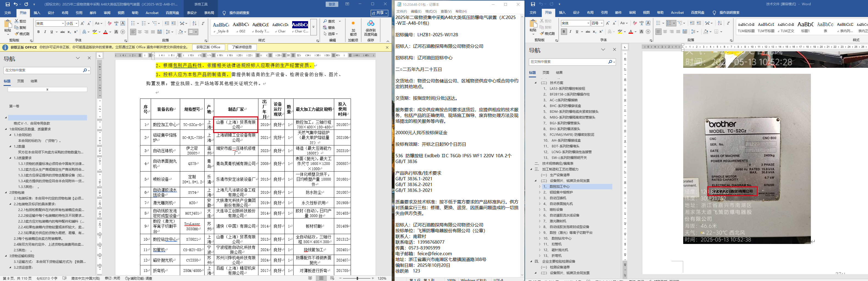Open 格式(O) menu in Notepad
Screen dimensions: 868x281
click(x=431, y=12)
